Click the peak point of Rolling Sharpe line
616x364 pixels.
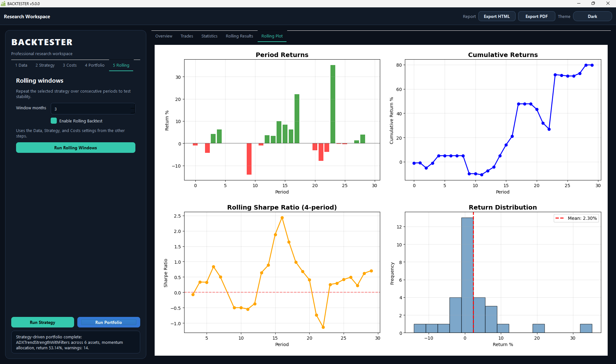(x=282, y=218)
